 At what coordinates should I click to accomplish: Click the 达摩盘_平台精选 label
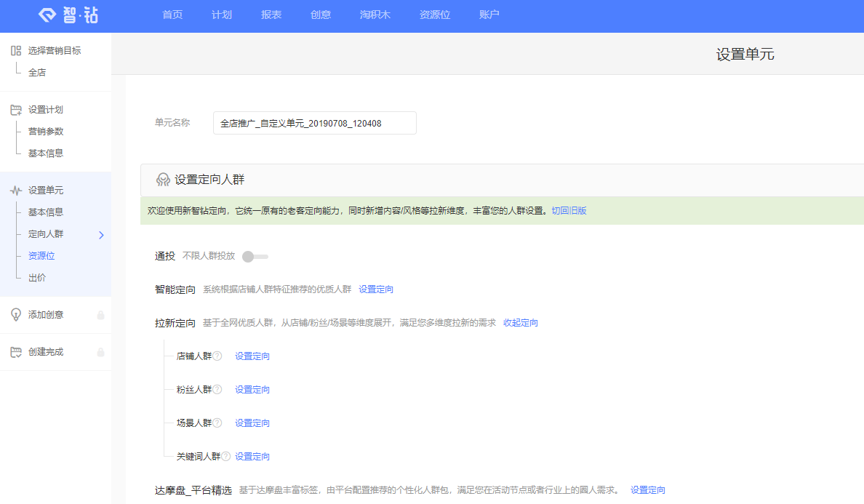click(x=193, y=490)
